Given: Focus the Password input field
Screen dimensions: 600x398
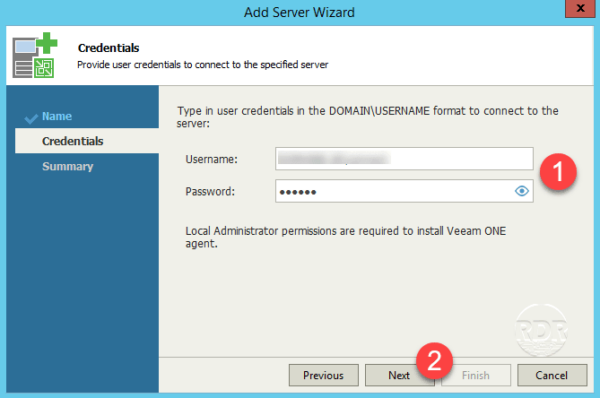Looking at the screenshot, I should 404,191.
